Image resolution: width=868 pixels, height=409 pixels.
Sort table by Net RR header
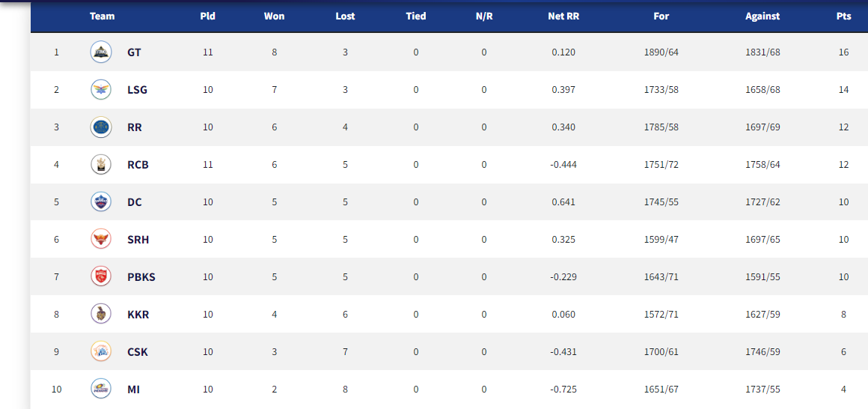pyautogui.click(x=563, y=16)
